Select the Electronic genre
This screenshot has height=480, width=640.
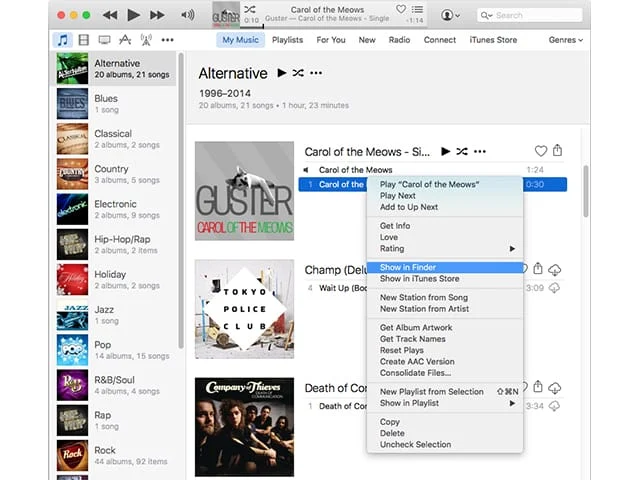[x=113, y=209]
